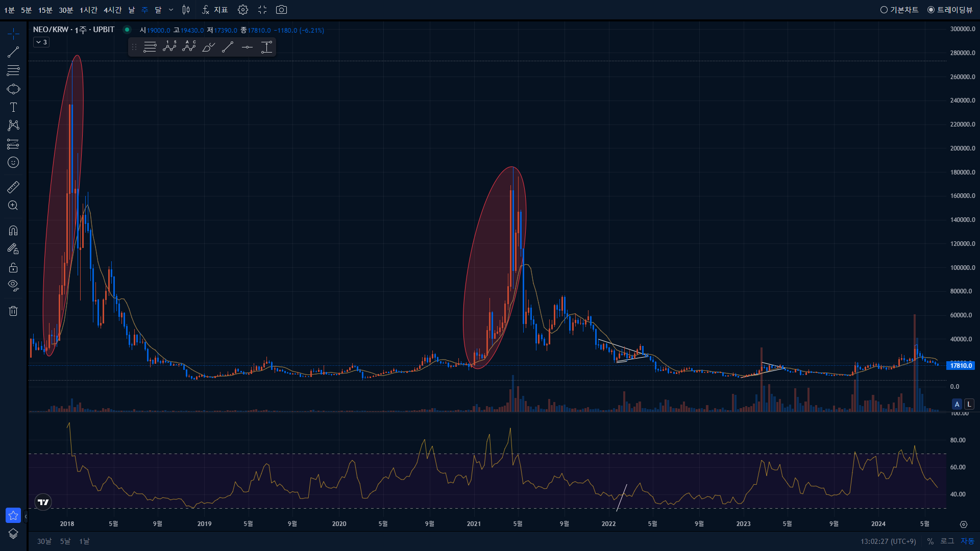Toggle auto scale A button
This screenshot has height=551, width=980.
pyautogui.click(x=957, y=404)
